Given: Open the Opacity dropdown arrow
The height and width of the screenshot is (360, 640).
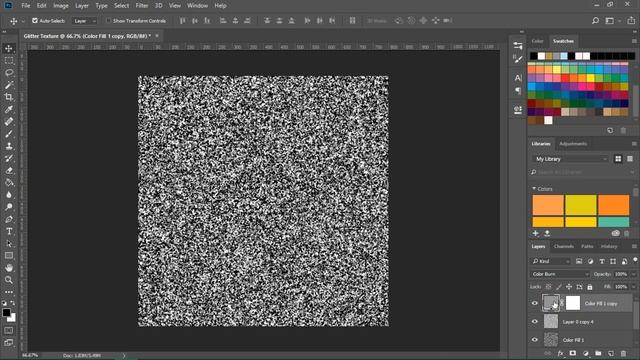Looking at the screenshot, I should [x=633, y=274].
